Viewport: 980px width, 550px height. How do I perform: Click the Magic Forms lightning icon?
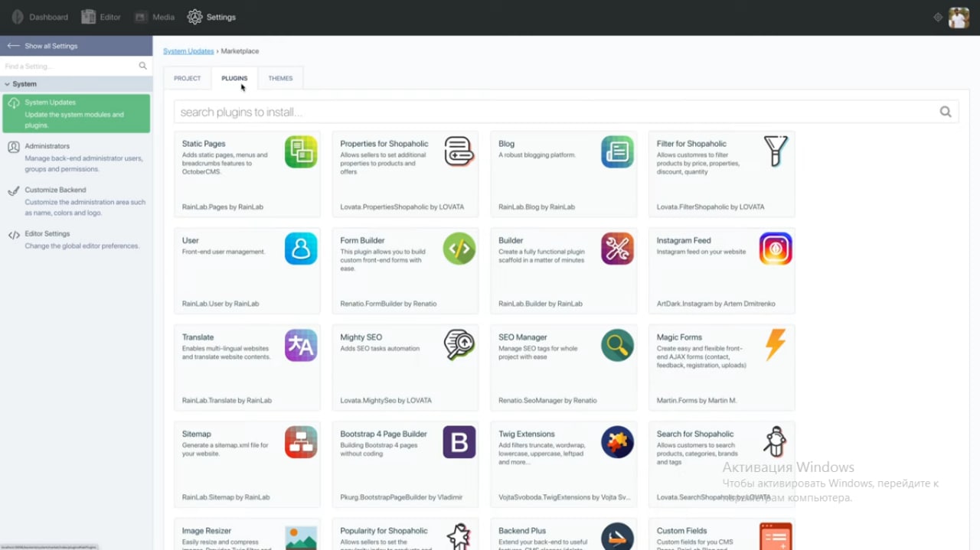(776, 345)
